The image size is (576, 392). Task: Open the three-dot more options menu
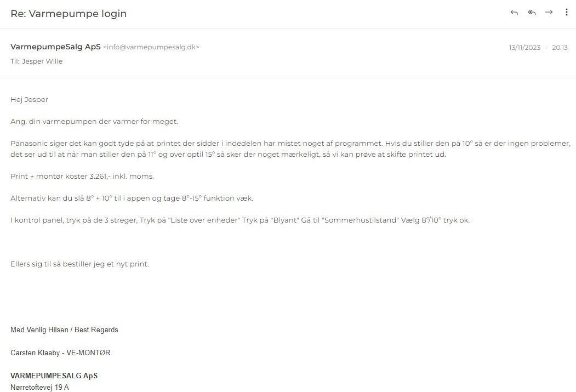tap(567, 12)
